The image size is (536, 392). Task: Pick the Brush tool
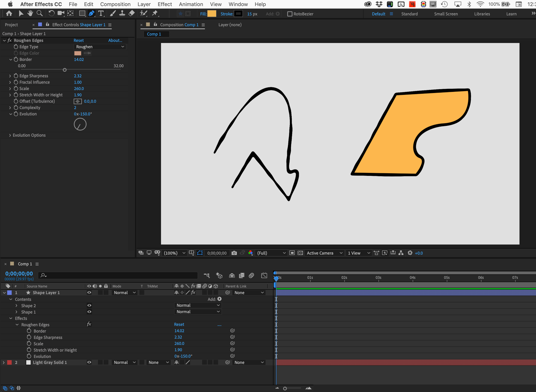pyautogui.click(x=112, y=13)
